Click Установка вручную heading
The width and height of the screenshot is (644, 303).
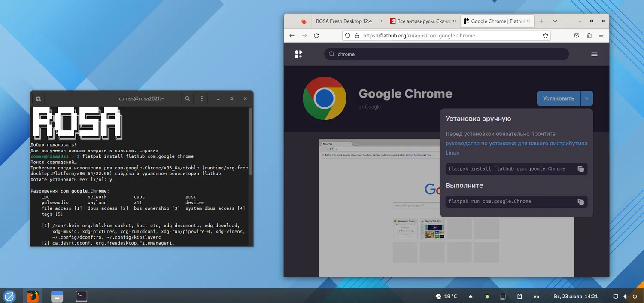[478, 119]
